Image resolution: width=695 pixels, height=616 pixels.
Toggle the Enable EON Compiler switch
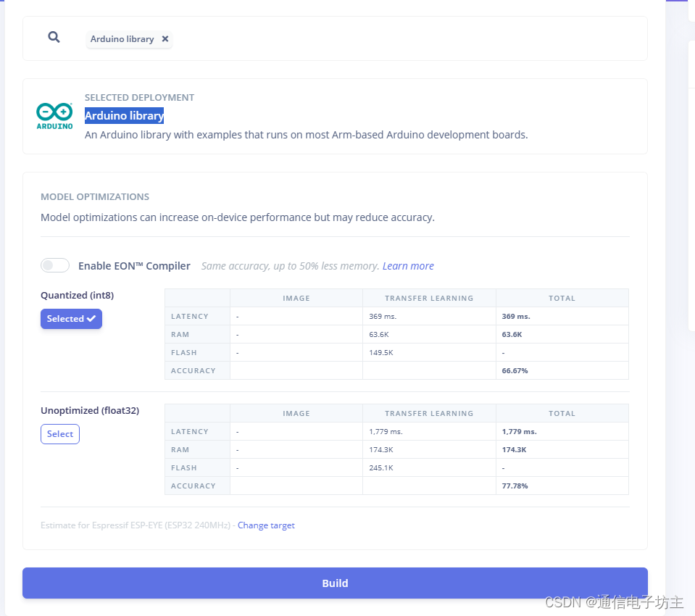tap(55, 265)
